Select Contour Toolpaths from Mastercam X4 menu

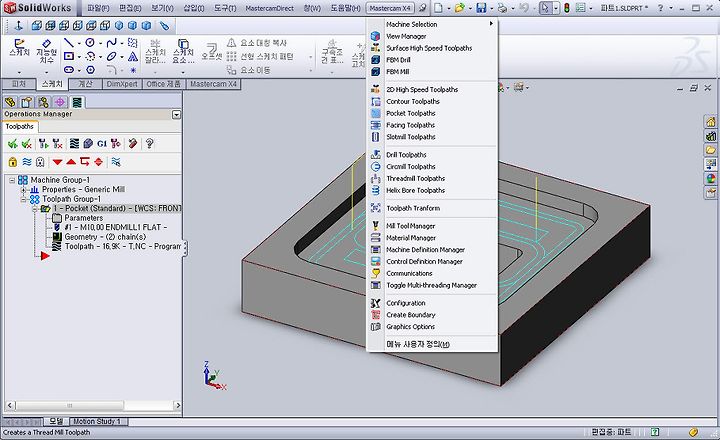(413, 101)
